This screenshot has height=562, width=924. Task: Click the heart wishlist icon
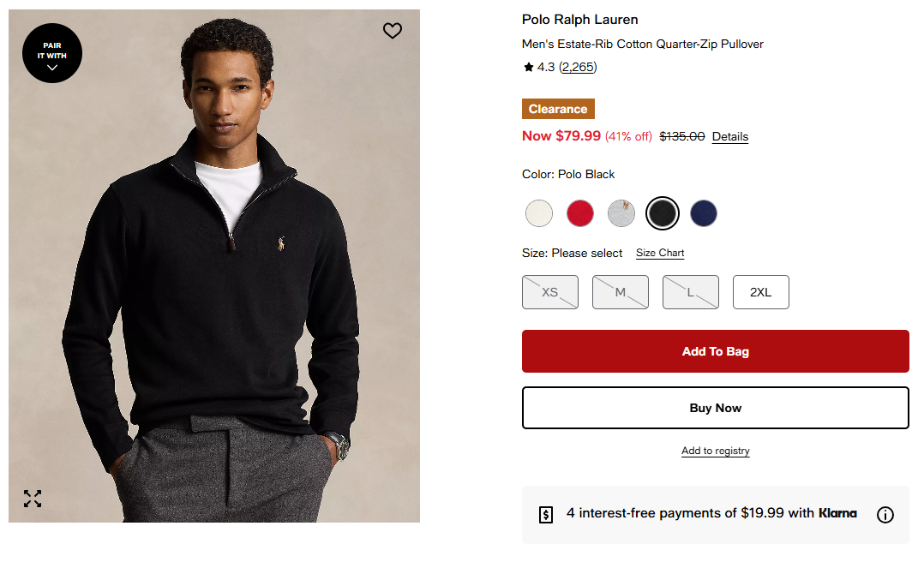coord(392,31)
